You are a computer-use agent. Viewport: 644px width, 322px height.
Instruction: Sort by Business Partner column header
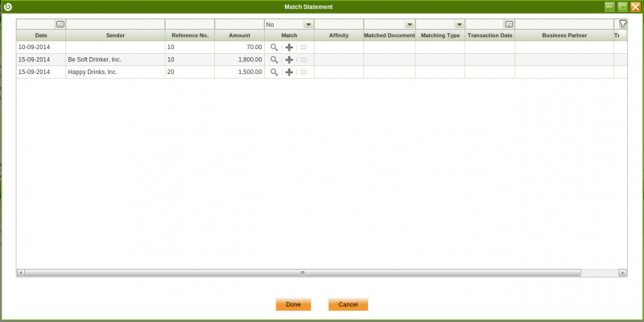pyautogui.click(x=564, y=35)
